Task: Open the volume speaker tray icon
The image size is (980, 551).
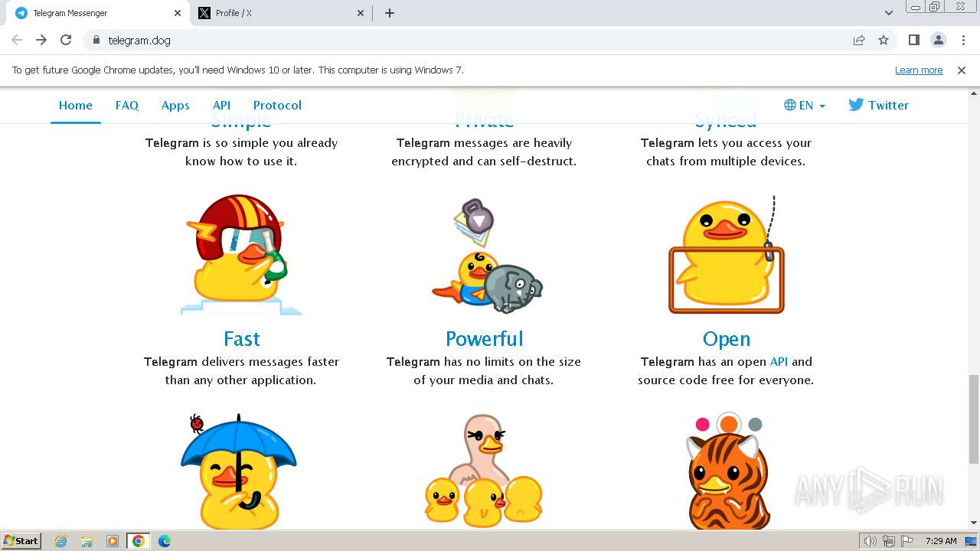Action: tap(870, 541)
